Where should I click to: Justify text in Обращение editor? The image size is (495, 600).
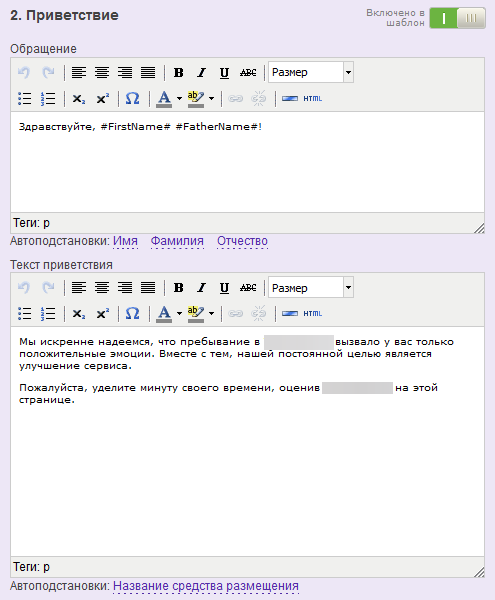148,72
